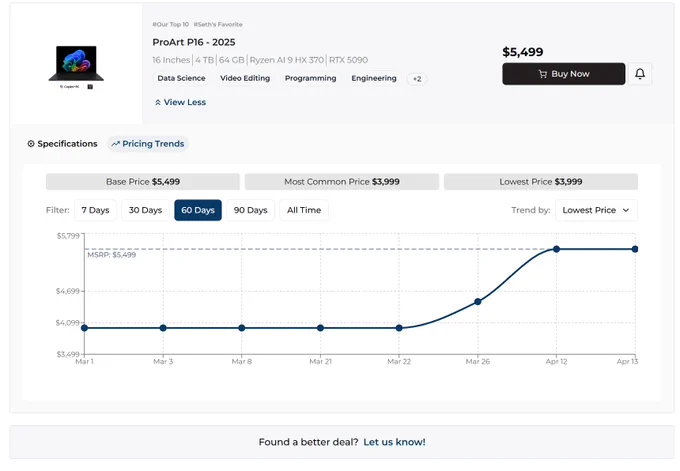Click the Video Editing tag
The width and height of the screenshot is (680, 471).
pyautogui.click(x=245, y=78)
